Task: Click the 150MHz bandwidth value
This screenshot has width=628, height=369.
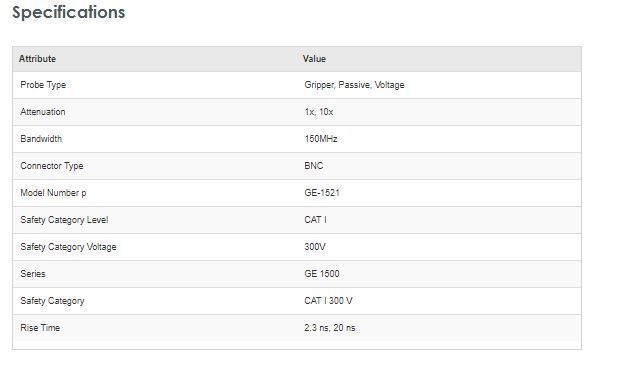Action: (321, 139)
